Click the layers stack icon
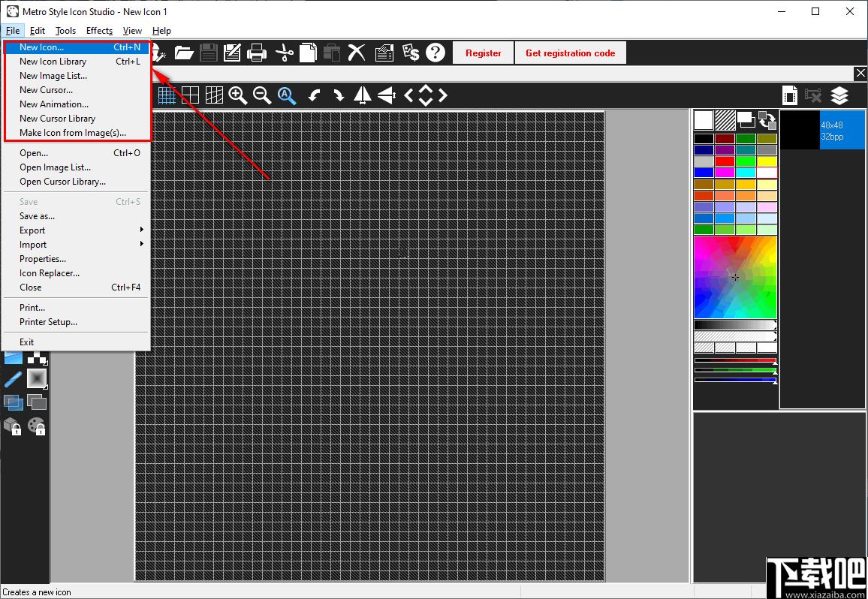 (839, 95)
